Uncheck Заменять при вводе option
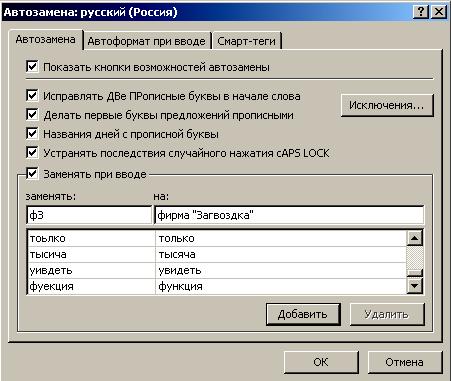This screenshot has height=381, width=451. point(32,173)
